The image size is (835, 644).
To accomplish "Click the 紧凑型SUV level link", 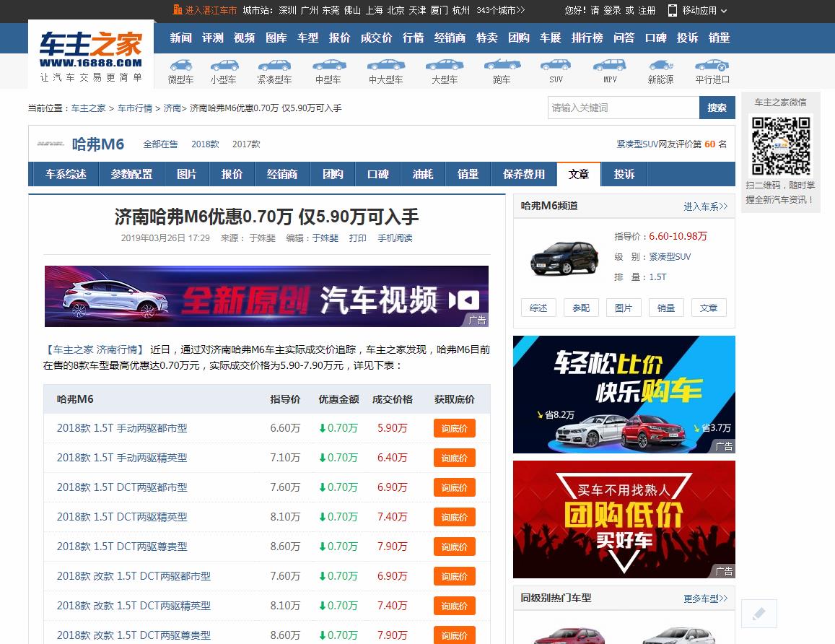I will [670, 257].
